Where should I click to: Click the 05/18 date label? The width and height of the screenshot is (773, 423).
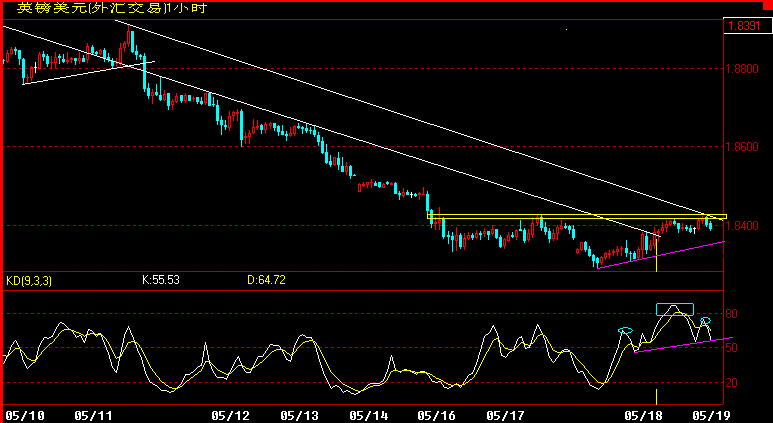(x=642, y=416)
